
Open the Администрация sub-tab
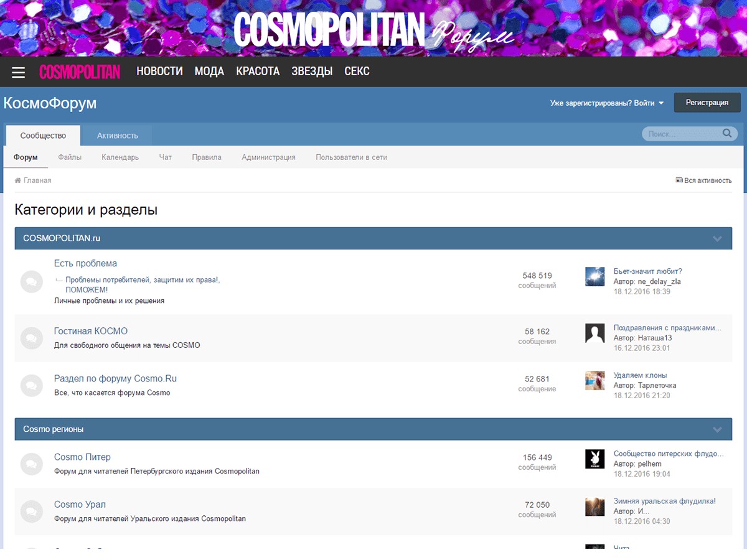click(268, 157)
